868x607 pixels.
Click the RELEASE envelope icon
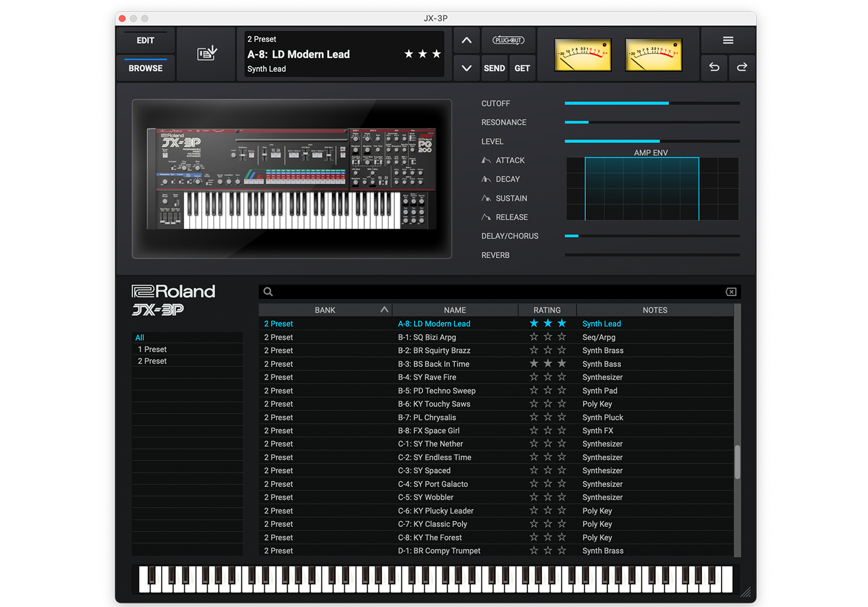click(486, 217)
